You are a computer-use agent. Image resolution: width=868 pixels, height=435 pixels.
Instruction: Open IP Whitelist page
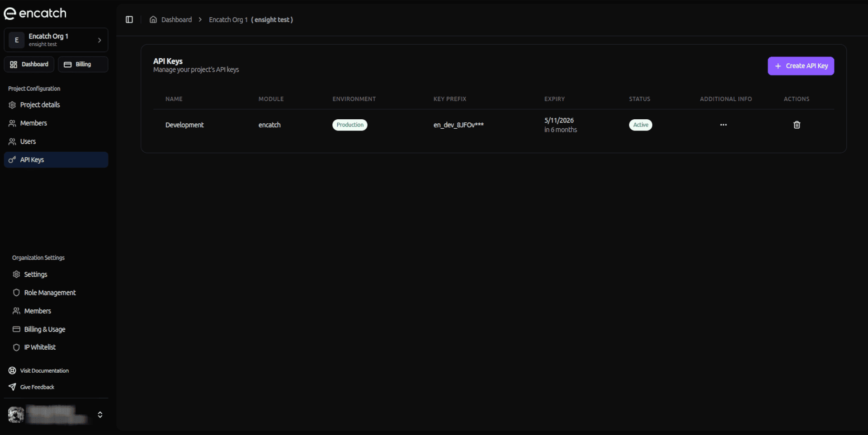coord(40,347)
